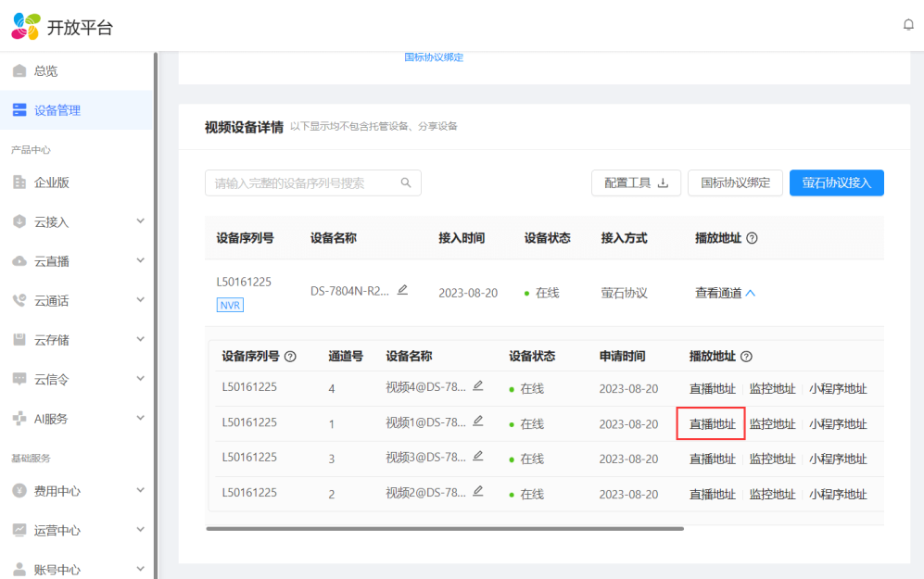
Task: Click the horizontal table scrollbar
Action: point(445,529)
